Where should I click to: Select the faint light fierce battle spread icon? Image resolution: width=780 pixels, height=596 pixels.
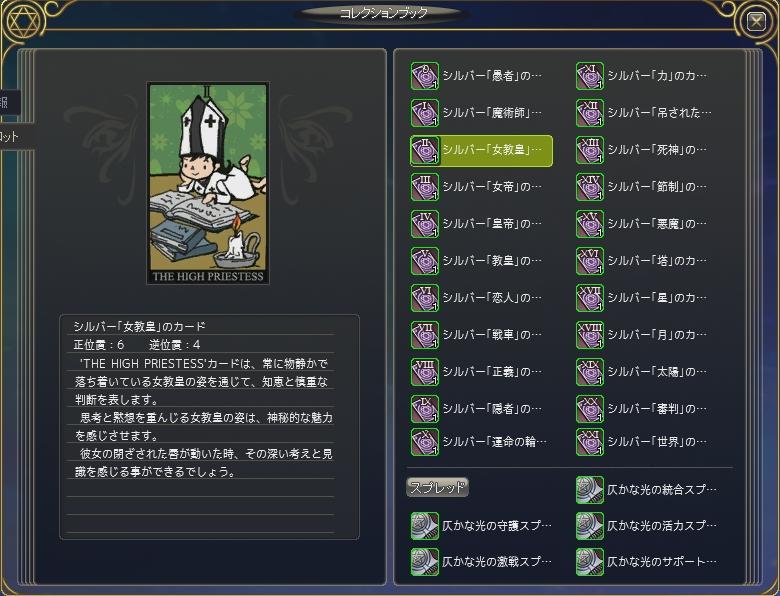424,562
